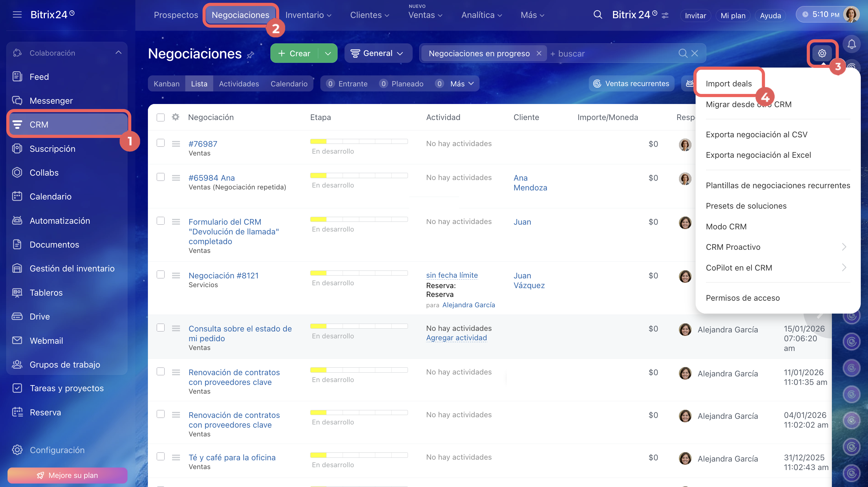Click the pin icon beside Negociaciones title
Screen dimensions: 868x487
(x=250, y=55)
